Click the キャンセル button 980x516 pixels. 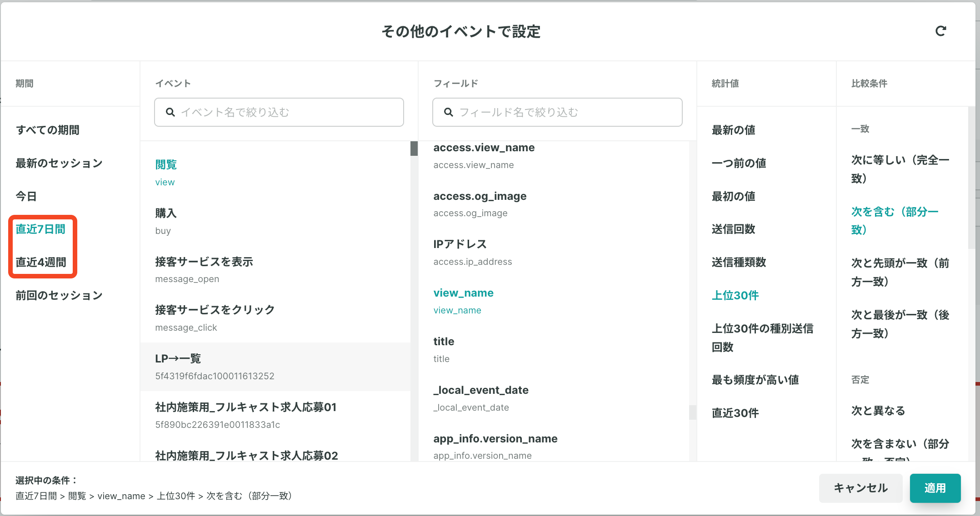(x=860, y=488)
